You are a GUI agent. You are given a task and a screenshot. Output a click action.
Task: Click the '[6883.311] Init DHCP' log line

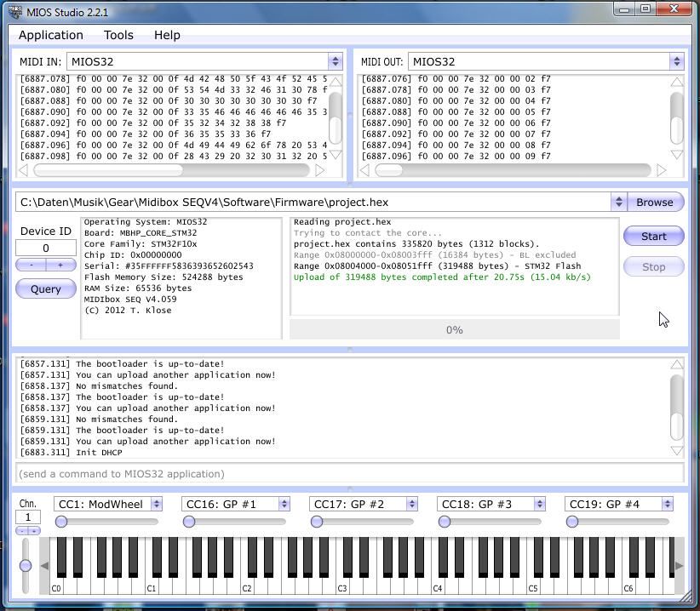point(71,452)
